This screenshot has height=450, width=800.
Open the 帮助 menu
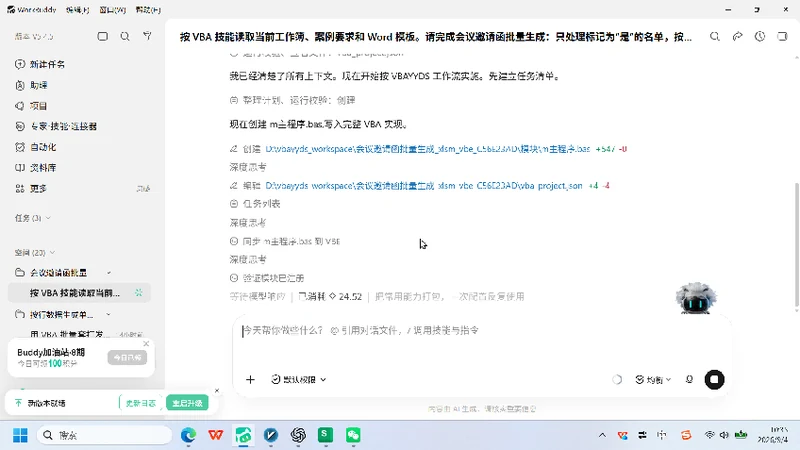point(148,10)
